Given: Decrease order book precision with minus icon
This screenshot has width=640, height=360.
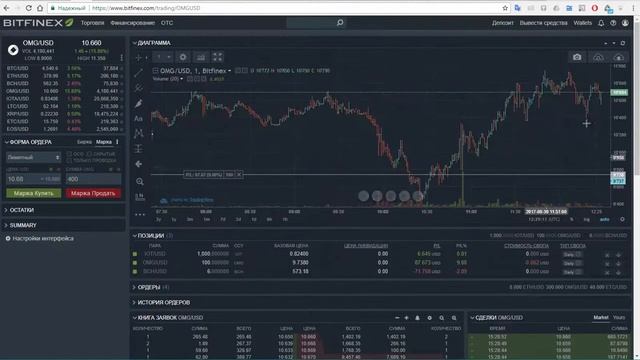Looking at the screenshot, I should [x=397, y=318].
